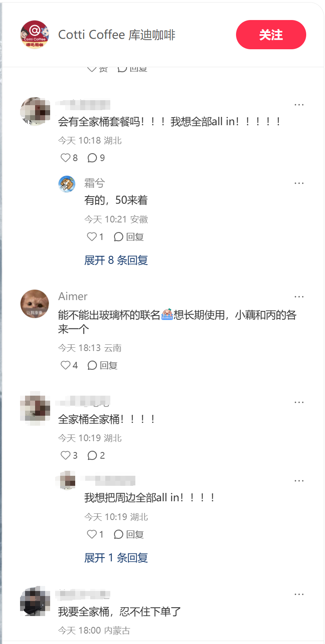Like the comment that has 8 likes
The image size is (325, 644).
(x=69, y=158)
